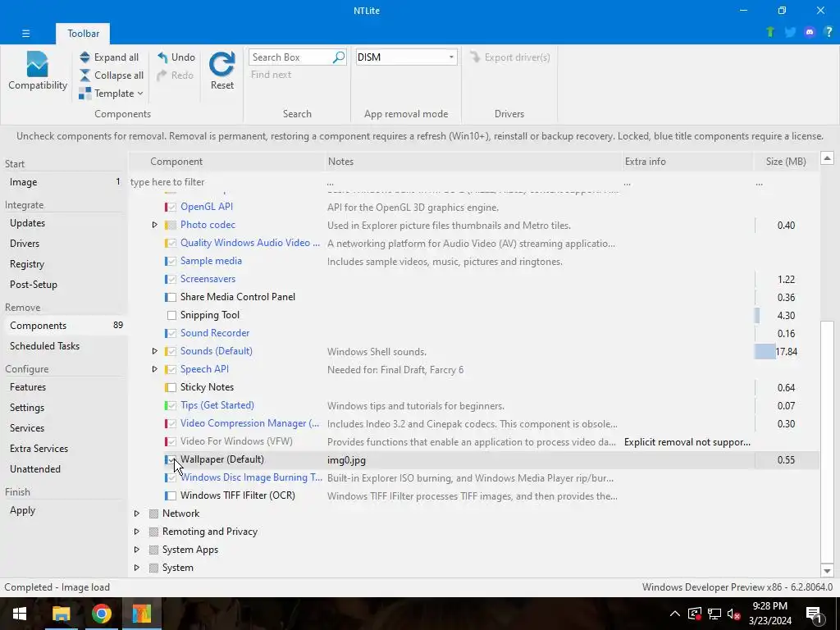The width and height of the screenshot is (840, 630).
Task: Open the Help question mark icon
Action: pos(829,32)
